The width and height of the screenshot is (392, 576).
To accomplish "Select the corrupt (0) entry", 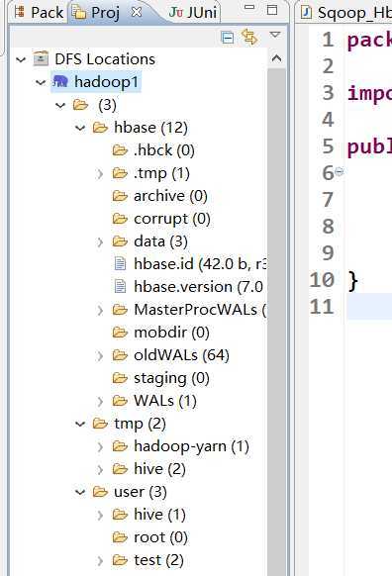I will pyautogui.click(x=172, y=219).
